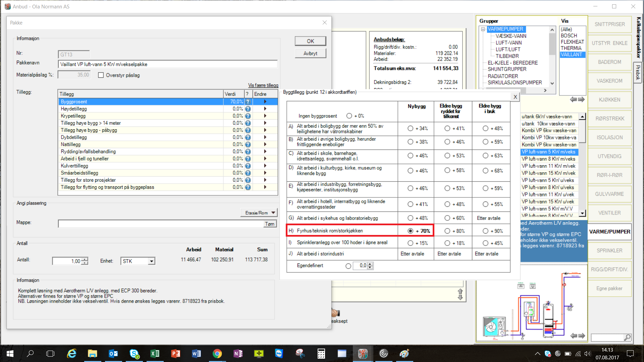Select LUFT-VANN under VARMEPUMPER
Image resolution: width=644 pixels, height=362 pixels.
coord(508,43)
